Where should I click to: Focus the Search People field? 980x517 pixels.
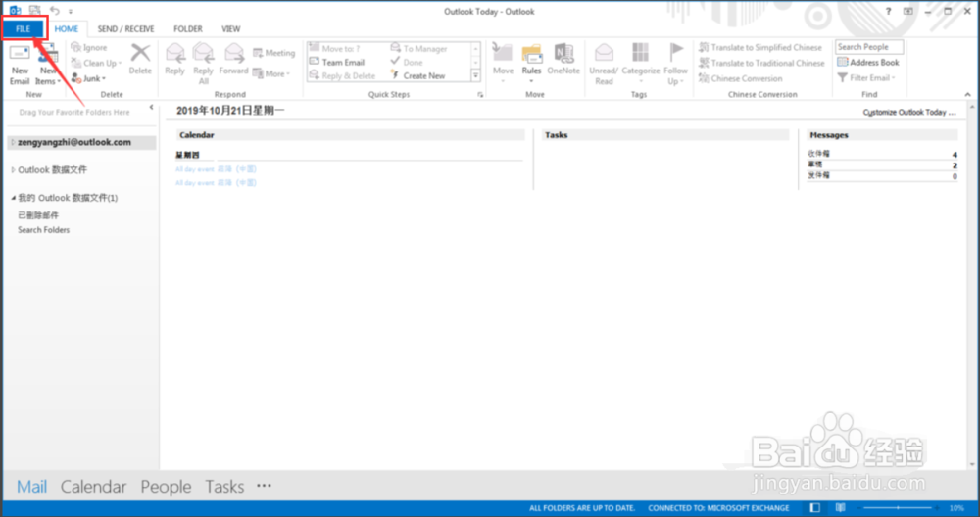point(868,47)
